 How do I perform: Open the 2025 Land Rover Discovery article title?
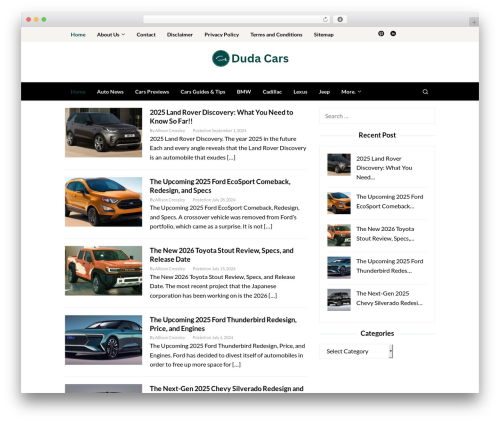221,117
